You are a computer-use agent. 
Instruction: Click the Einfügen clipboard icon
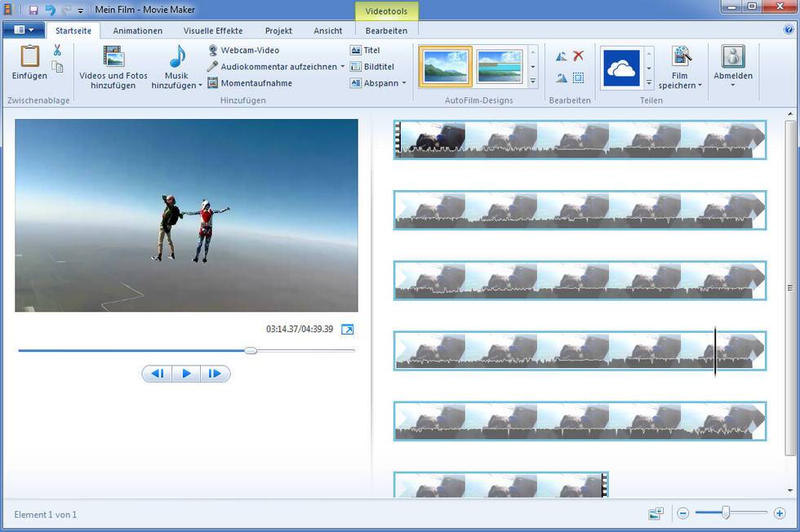click(x=29, y=57)
